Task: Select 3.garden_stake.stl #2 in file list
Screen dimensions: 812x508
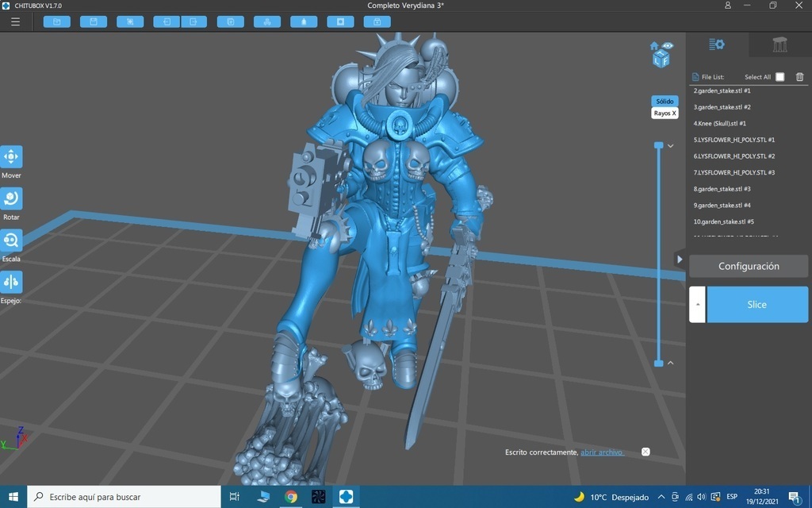Action: click(722, 107)
